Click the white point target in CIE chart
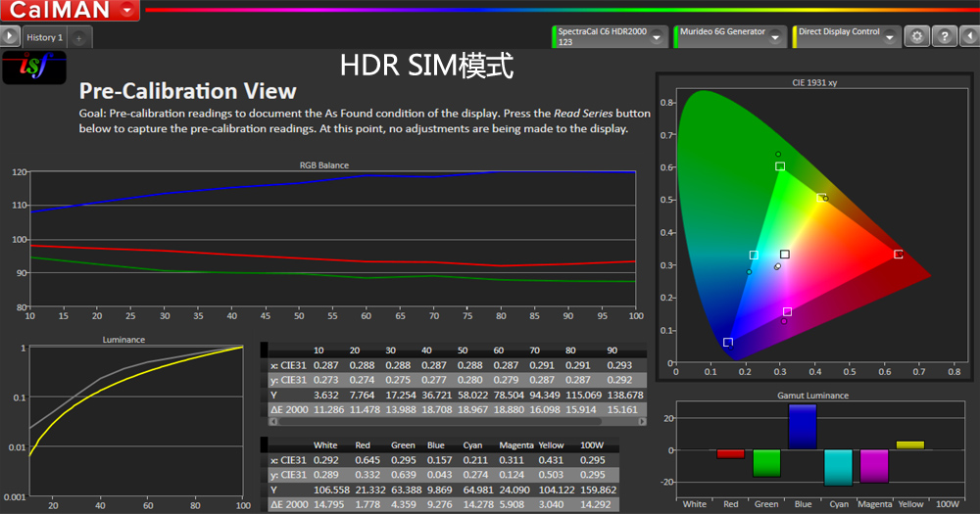Viewport: 980px width, 514px height. 785,255
